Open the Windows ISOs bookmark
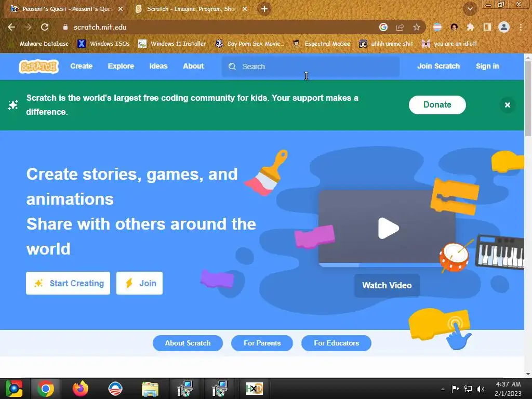 pos(103,44)
